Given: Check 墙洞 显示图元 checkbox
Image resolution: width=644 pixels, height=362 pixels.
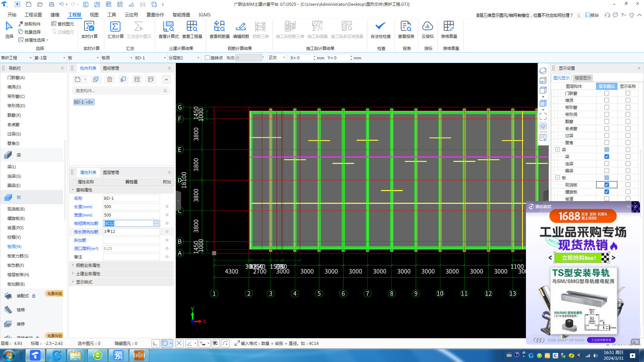Looking at the screenshot, I should (607, 100).
